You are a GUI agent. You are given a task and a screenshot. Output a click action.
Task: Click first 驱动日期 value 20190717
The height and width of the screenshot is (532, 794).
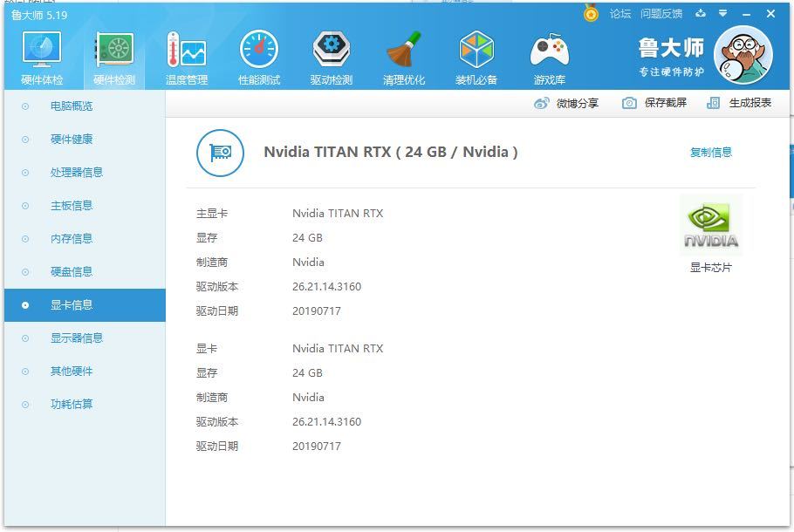tap(317, 311)
